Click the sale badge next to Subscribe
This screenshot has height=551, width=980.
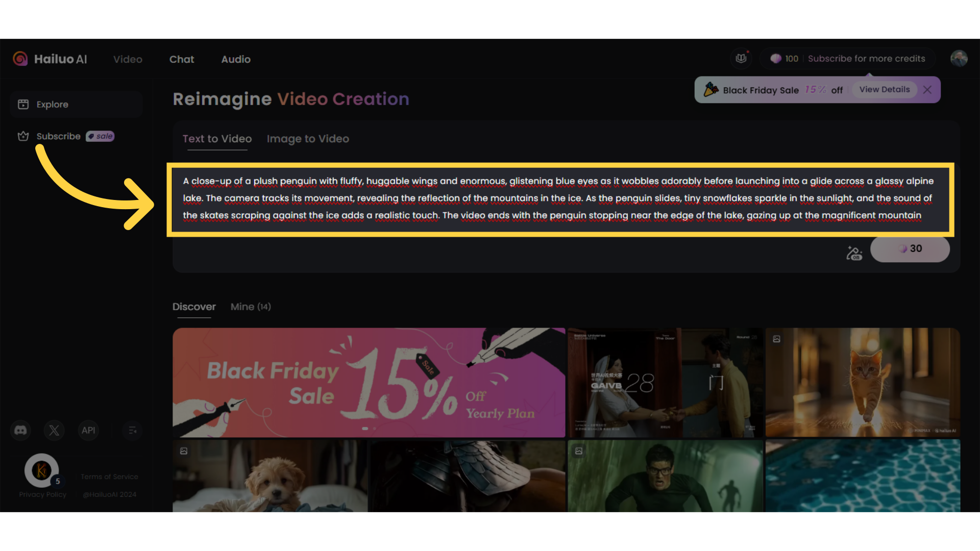click(x=100, y=136)
